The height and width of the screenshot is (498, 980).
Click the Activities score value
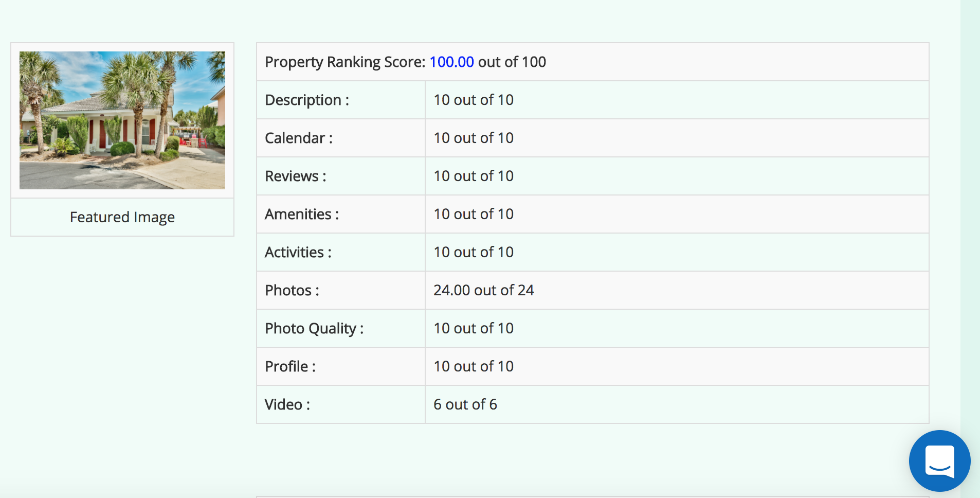(x=473, y=252)
